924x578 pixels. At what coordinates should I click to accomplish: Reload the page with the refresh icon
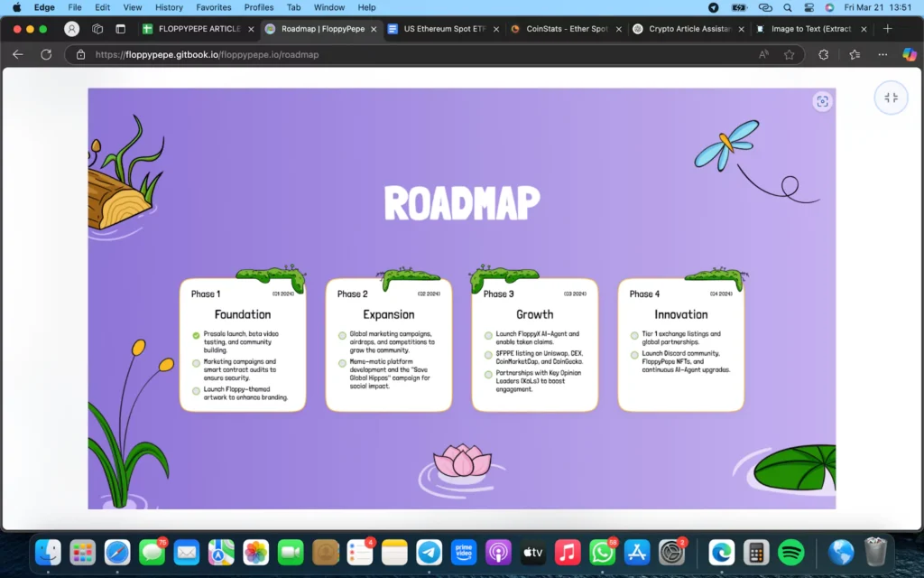46,54
